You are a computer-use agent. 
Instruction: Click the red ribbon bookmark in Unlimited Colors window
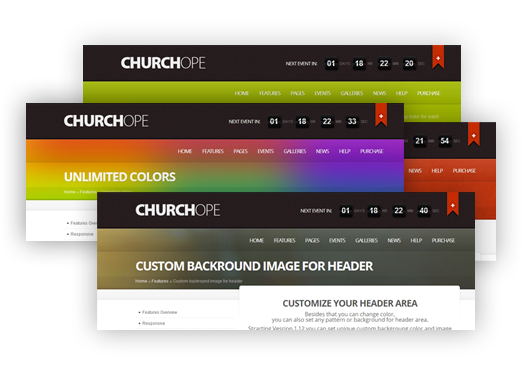(381, 115)
